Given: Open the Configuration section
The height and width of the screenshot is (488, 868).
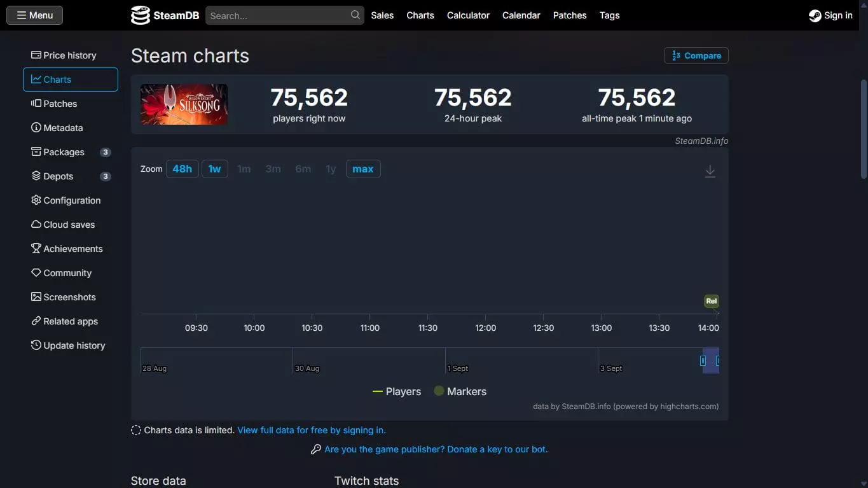Looking at the screenshot, I should (x=71, y=200).
